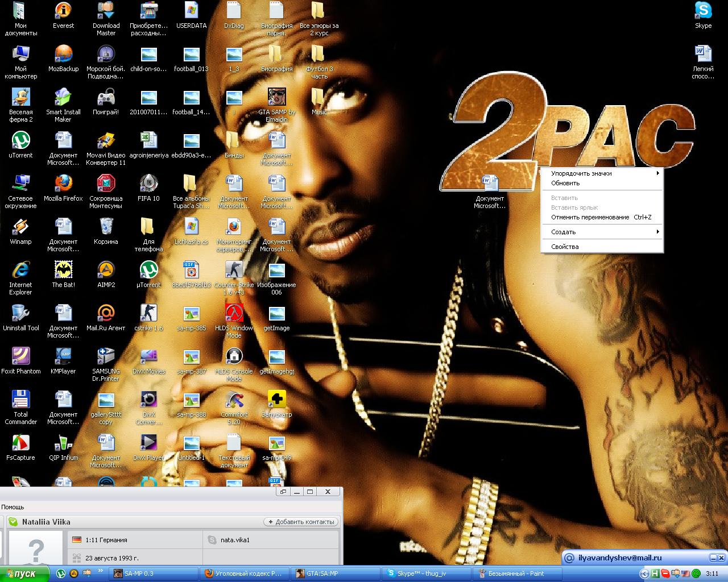
Task: Click Nataliia Viika contact avatar placeholder
Action: (35, 547)
